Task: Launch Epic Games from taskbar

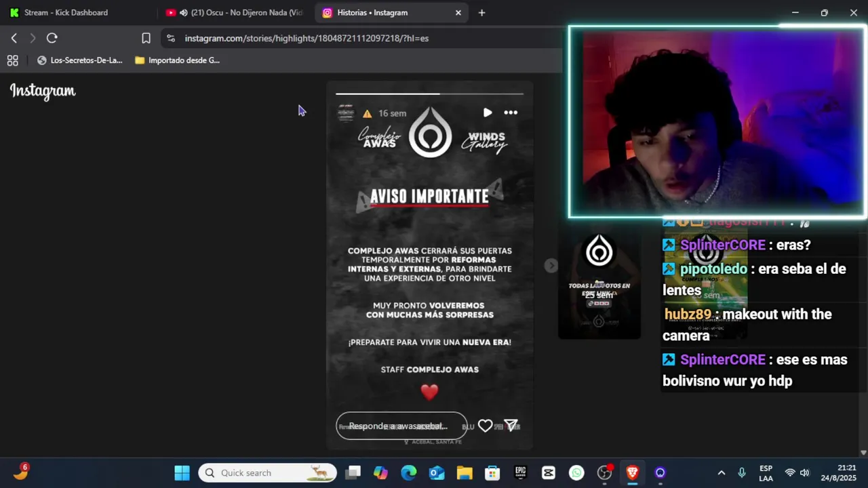Action: click(x=520, y=472)
